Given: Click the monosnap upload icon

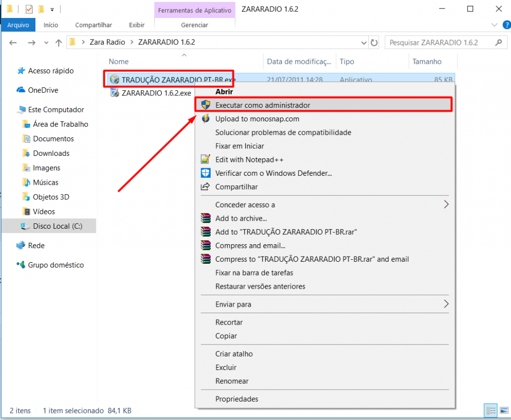Looking at the screenshot, I should pos(206,119).
